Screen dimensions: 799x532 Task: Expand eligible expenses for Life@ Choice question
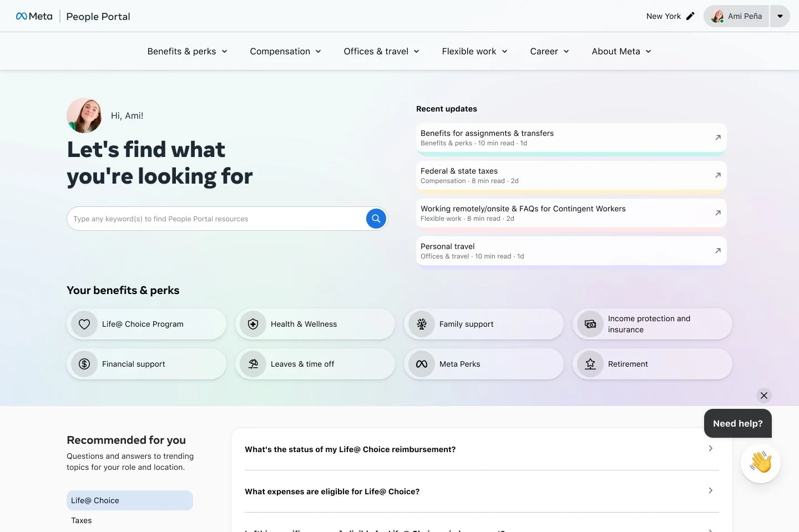click(x=482, y=492)
